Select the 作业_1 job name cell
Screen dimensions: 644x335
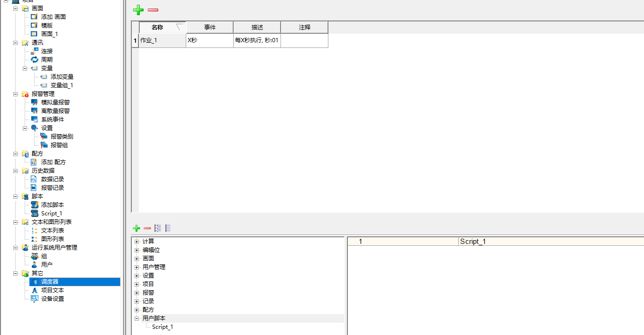[x=162, y=40]
